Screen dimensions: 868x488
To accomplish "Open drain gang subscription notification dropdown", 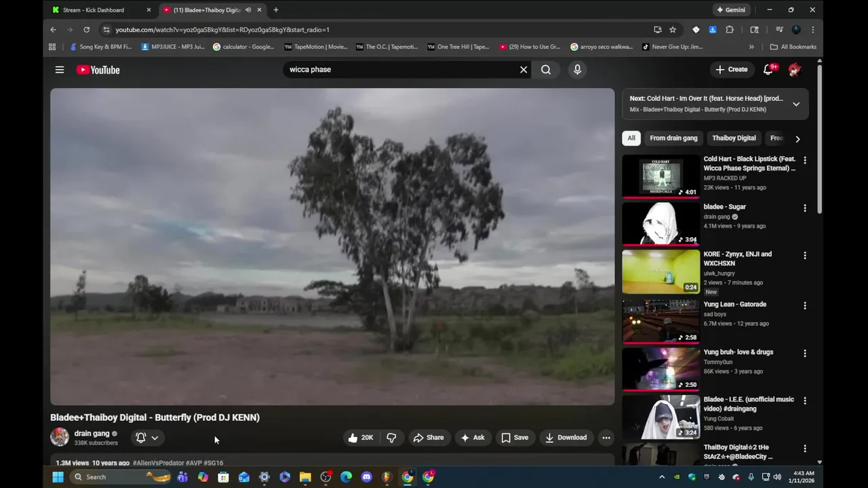I will coord(147,438).
